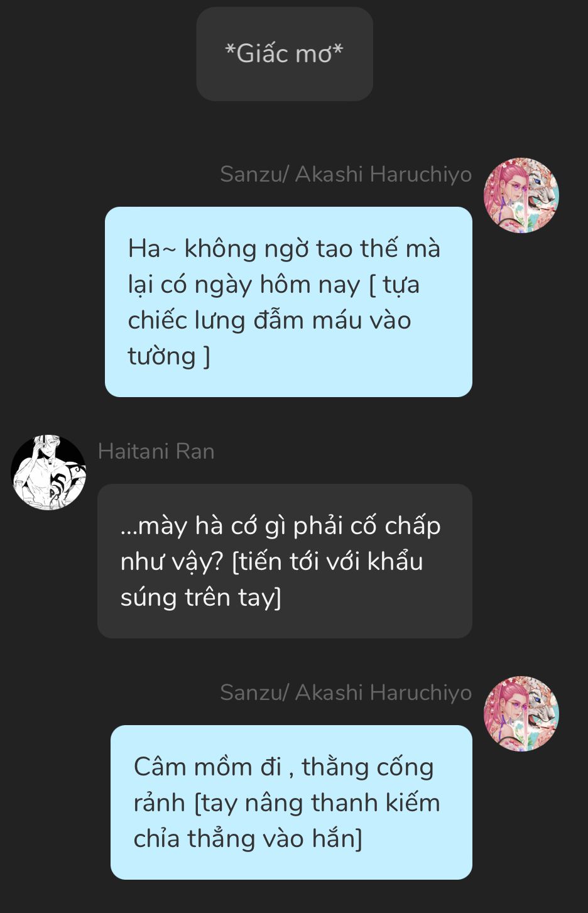Select 'thằng cống' in the last blue bubble

[367, 767]
